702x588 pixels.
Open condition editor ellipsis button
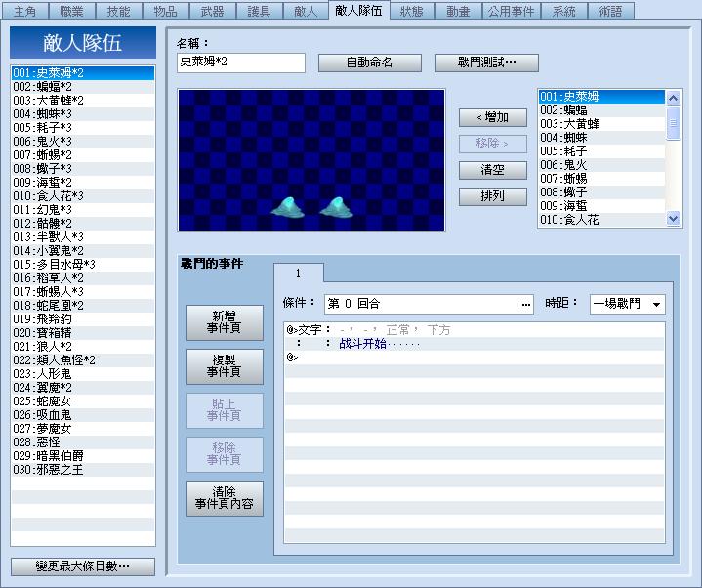[525, 305]
